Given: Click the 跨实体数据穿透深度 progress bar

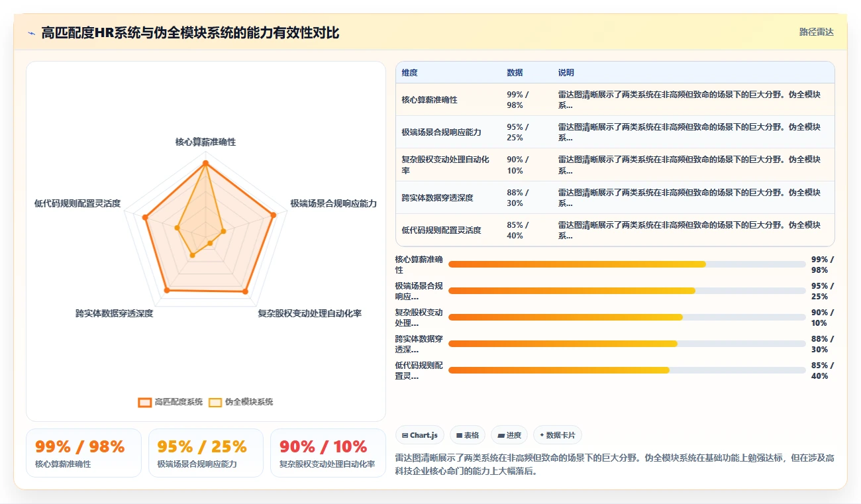Looking at the screenshot, I should coord(627,344).
